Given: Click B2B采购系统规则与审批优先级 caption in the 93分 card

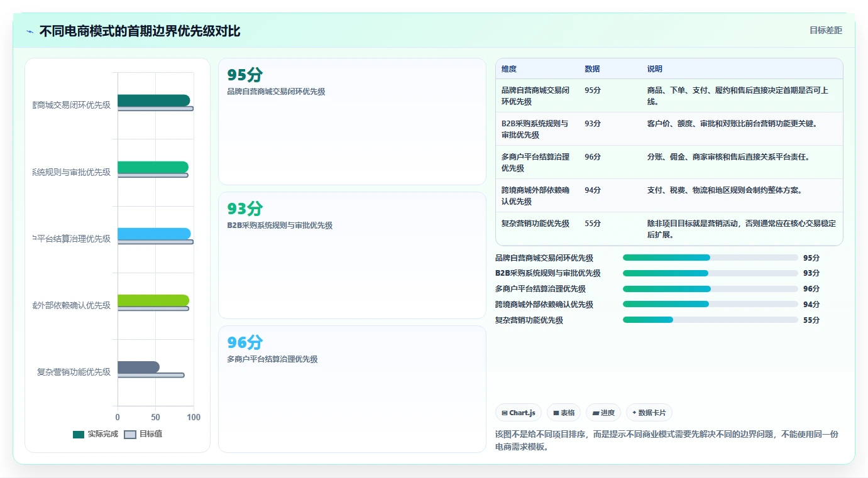Looking at the screenshot, I should pyautogui.click(x=280, y=225).
